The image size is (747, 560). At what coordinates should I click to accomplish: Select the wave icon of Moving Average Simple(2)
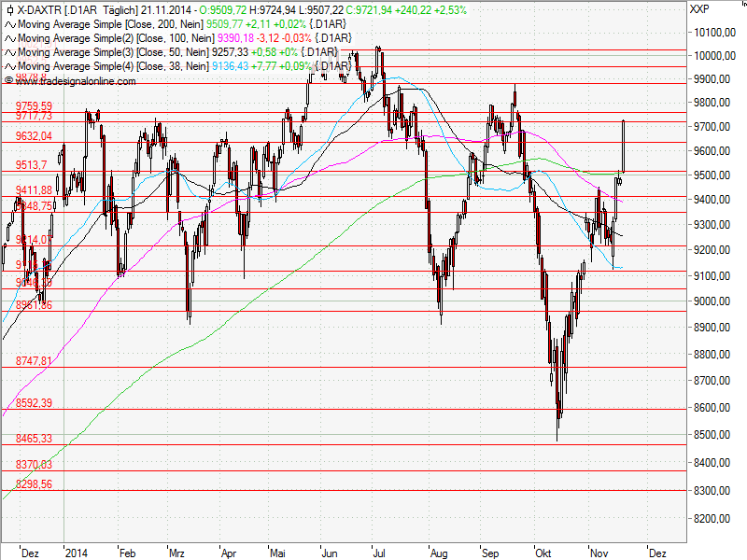[x=9, y=38]
